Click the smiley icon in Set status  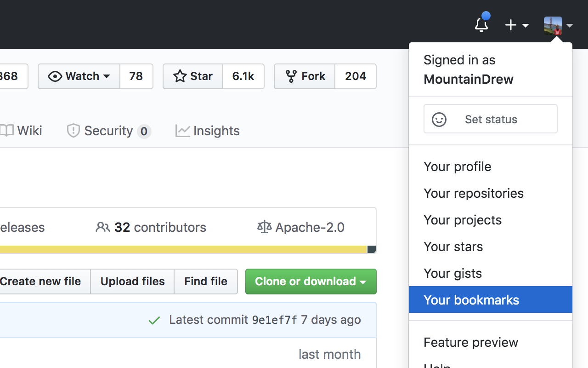pyautogui.click(x=439, y=119)
